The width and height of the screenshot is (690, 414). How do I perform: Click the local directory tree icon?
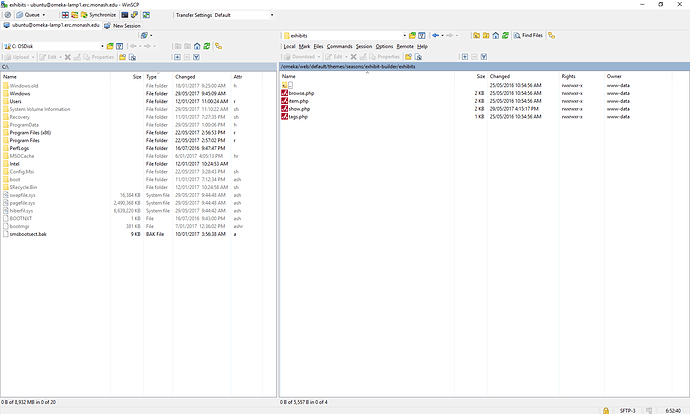[218, 46]
